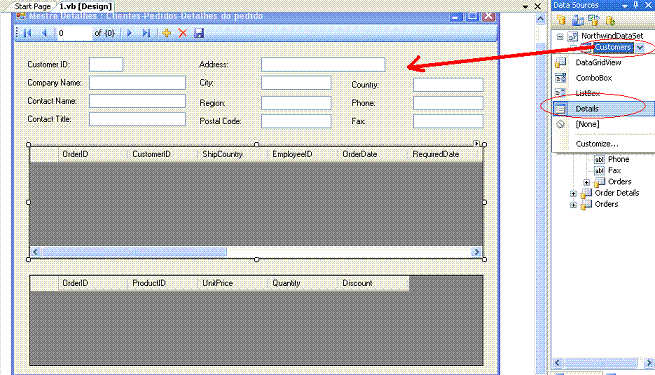Image resolution: width=655 pixels, height=375 pixels.
Task: Click the Save Data floppy disk icon
Action: click(x=199, y=33)
